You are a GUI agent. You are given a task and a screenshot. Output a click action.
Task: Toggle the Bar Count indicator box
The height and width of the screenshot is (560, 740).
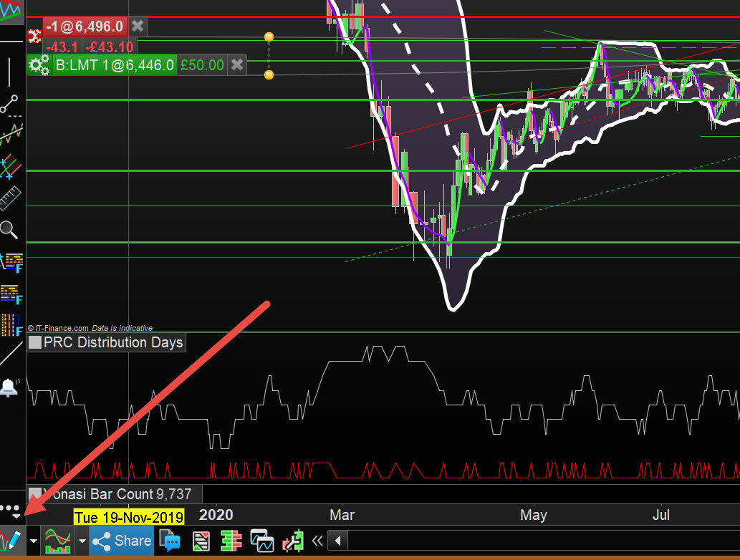[x=35, y=494]
